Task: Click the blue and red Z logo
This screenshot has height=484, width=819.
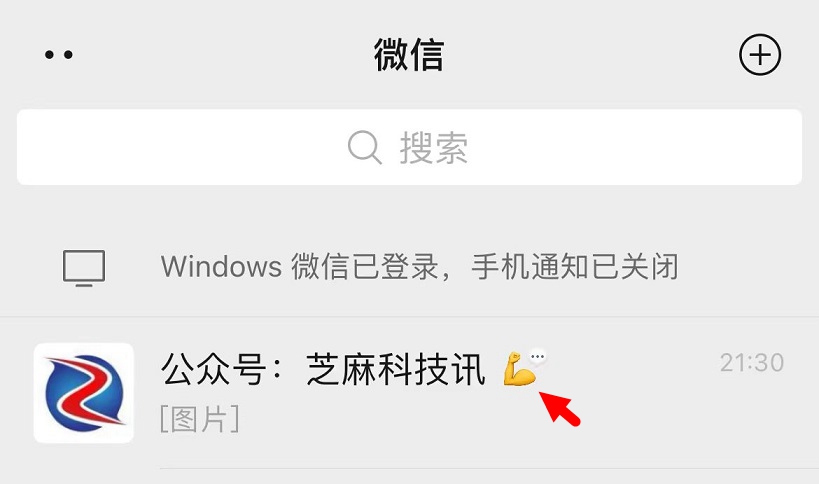Action: click(x=84, y=393)
